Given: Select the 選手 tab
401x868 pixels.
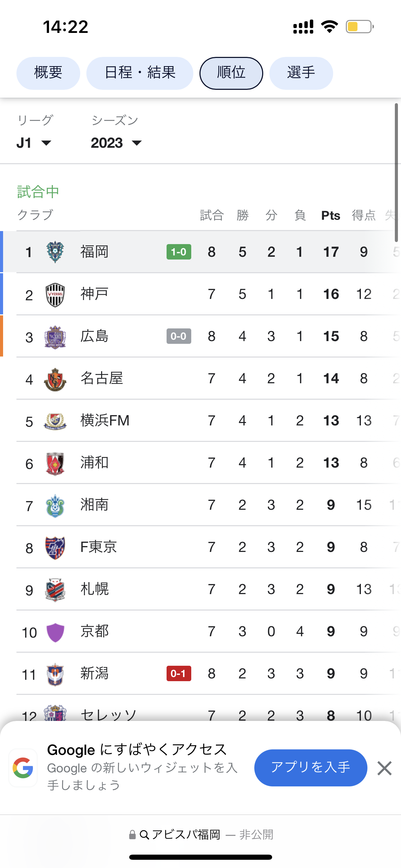Looking at the screenshot, I should 301,73.
